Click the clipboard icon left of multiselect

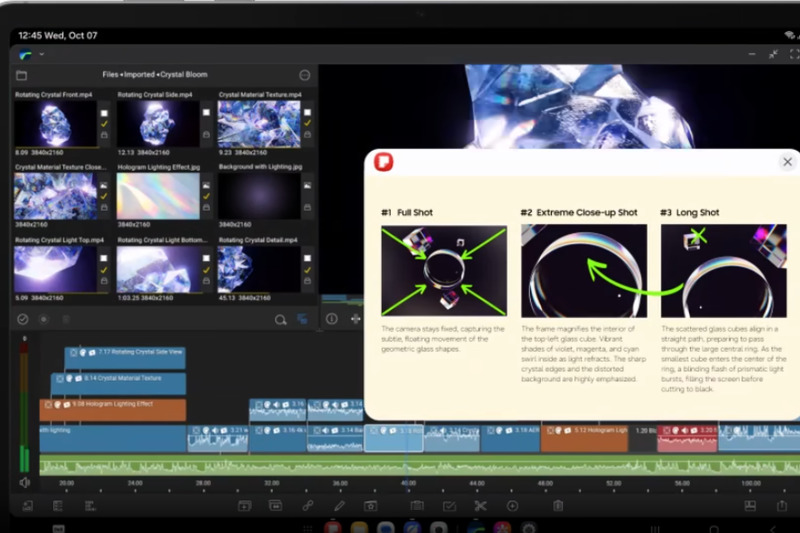(x=417, y=505)
